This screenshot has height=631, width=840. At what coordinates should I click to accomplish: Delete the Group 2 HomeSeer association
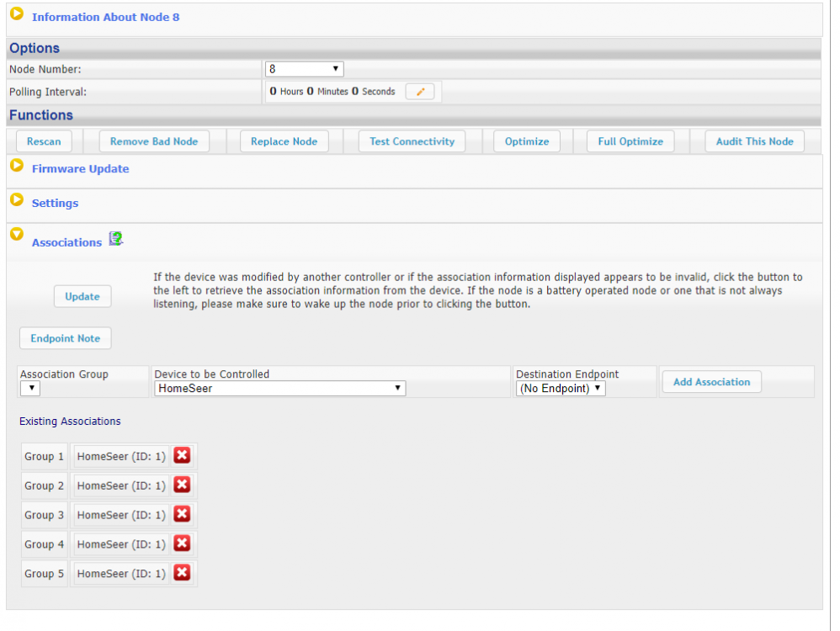click(182, 485)
